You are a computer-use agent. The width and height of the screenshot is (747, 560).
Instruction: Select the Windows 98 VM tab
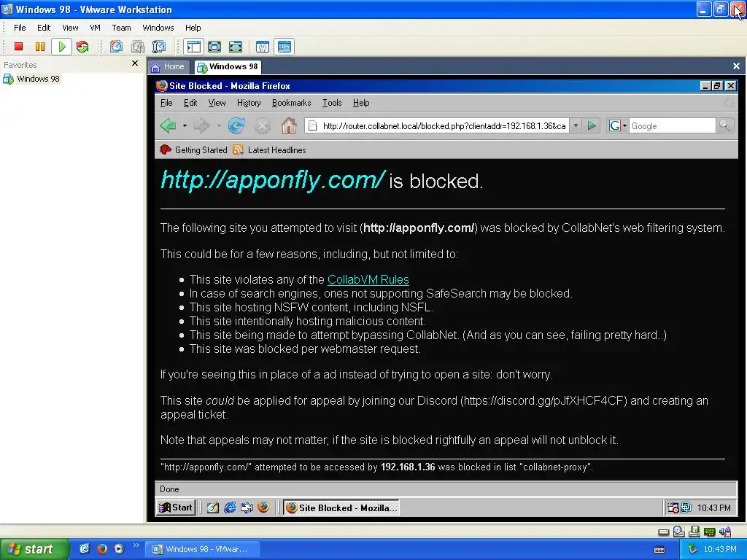coord(228,67)
